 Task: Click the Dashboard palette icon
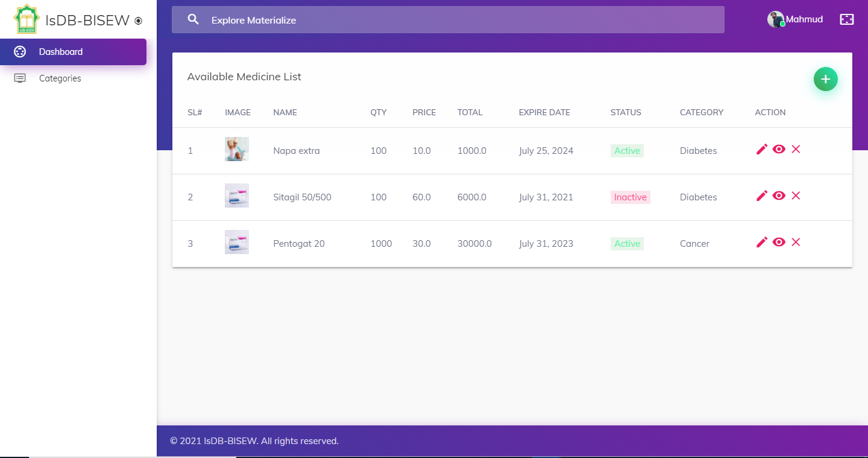[20, 52]
